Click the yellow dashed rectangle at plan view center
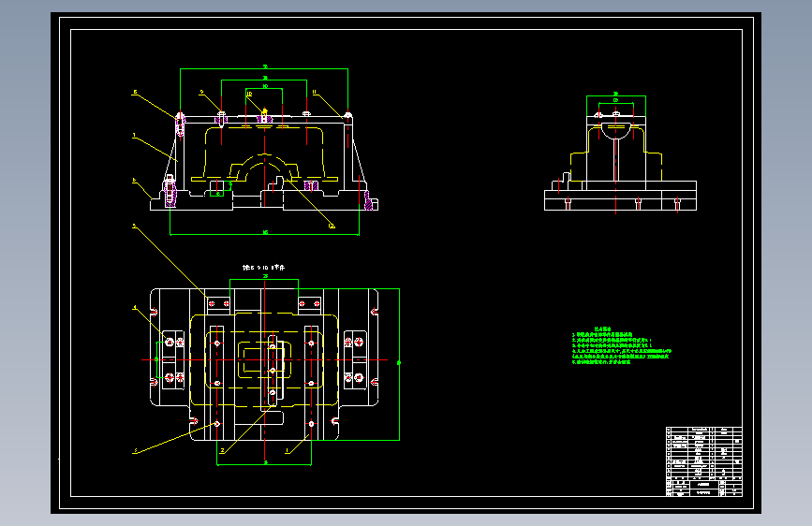Viewport: 812px width, 526px height. coord(265,359)
